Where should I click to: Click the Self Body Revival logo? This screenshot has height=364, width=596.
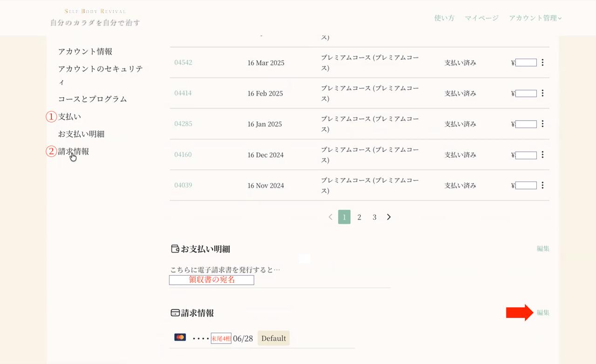coord(95,17)
